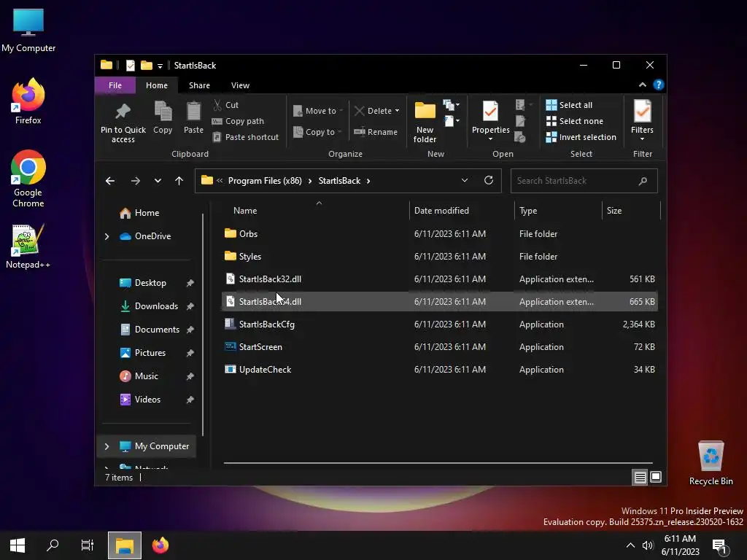Open the Filters ribbon button
Viewport: 747px width, 560px height.
pos(642,121)
